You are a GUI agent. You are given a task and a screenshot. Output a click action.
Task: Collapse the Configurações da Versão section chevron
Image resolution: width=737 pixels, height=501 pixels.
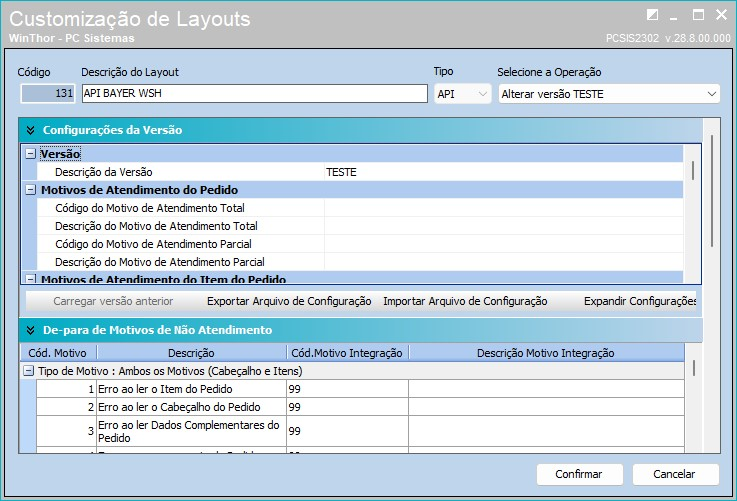click(x=31, y=130)
